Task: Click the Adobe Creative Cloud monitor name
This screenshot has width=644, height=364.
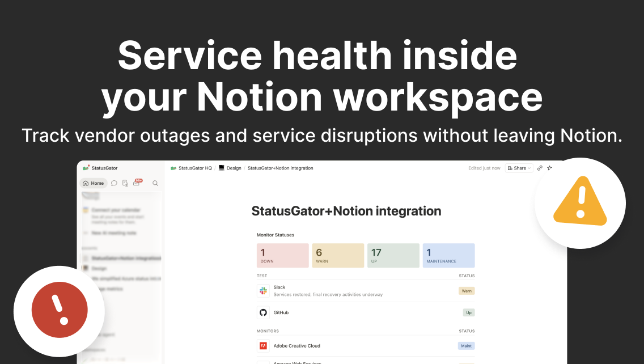Action: point(296,346)
